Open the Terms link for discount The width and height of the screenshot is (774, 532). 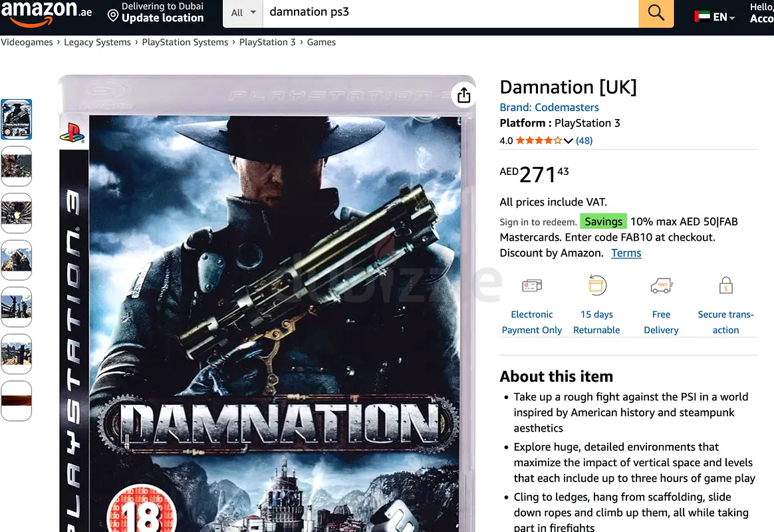click(626, 253)
